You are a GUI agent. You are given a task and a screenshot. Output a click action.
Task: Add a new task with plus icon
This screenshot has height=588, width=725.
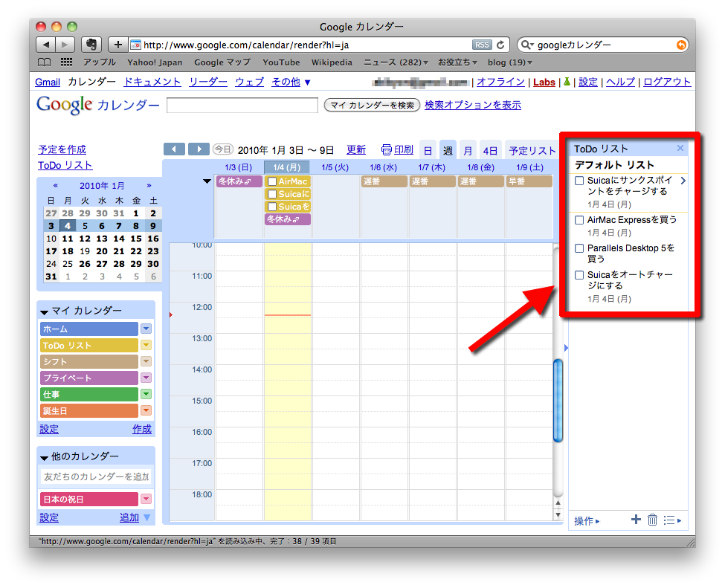(637, 520)
